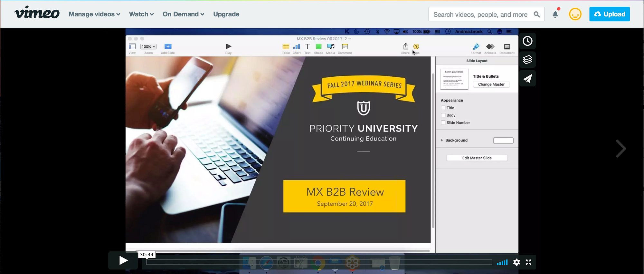Open Keynote View options
644x274 pixels.
pyautogui.click(x=132, y=48)
